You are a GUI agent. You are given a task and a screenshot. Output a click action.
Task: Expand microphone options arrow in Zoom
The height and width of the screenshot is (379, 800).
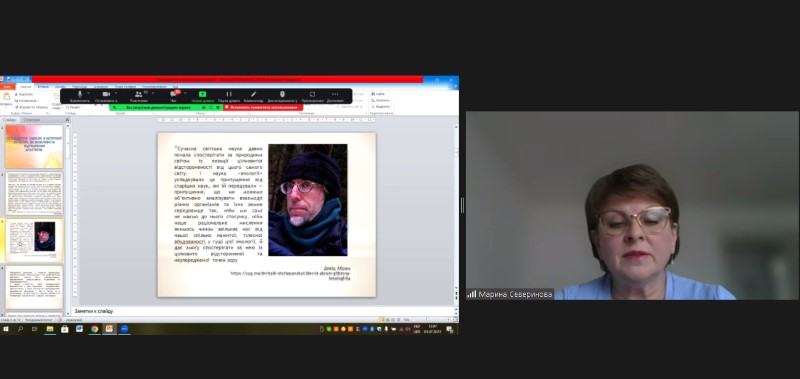tap(89, 94)
